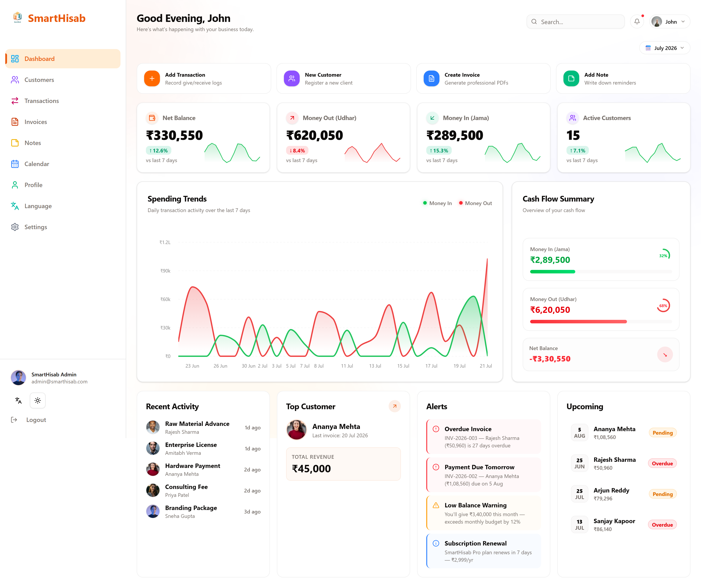Click the SmartHisab logo icon
The width and height of the screenshot is (701, 588).
pyautogui.click(x=17, y=17)
